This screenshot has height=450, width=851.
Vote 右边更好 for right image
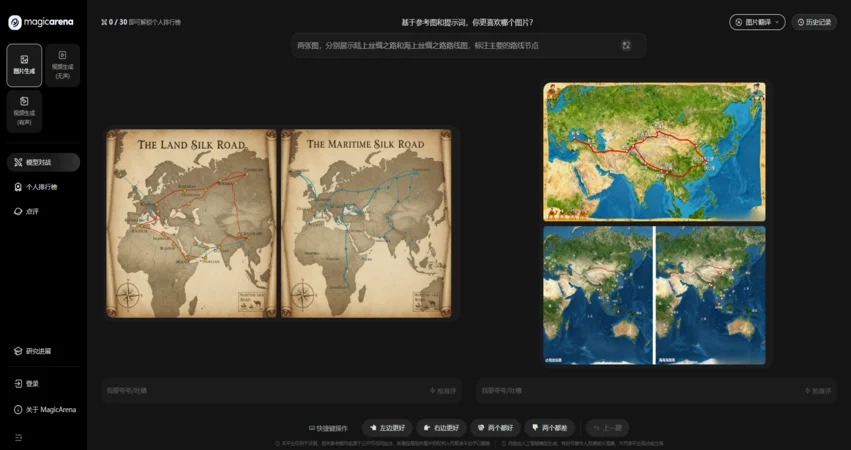pyautogui.click(x=441, y=428)
